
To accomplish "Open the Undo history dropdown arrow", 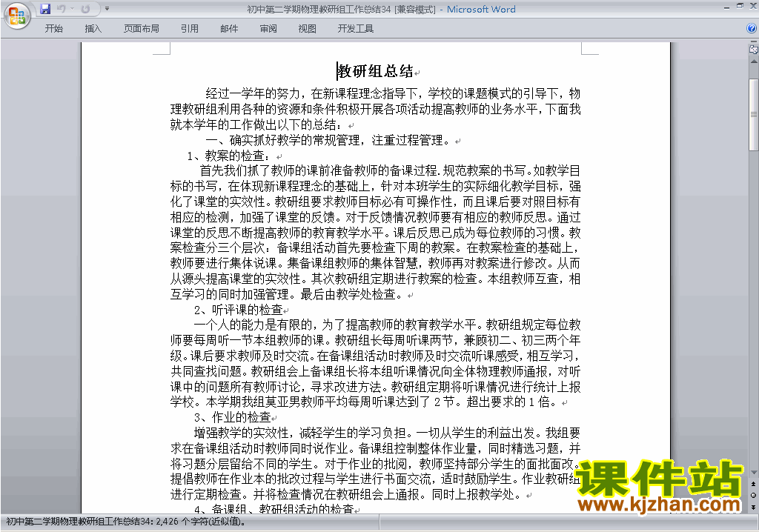I will [72, 9].
